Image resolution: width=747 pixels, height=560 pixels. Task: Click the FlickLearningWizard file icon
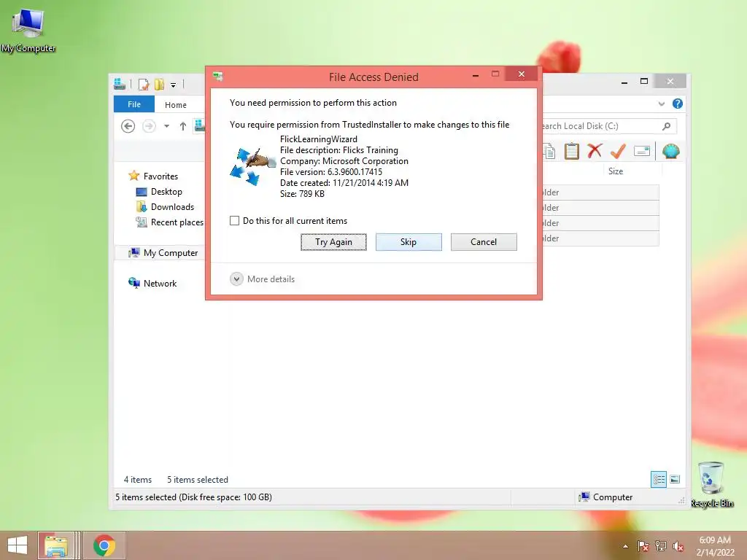point(252,166)
